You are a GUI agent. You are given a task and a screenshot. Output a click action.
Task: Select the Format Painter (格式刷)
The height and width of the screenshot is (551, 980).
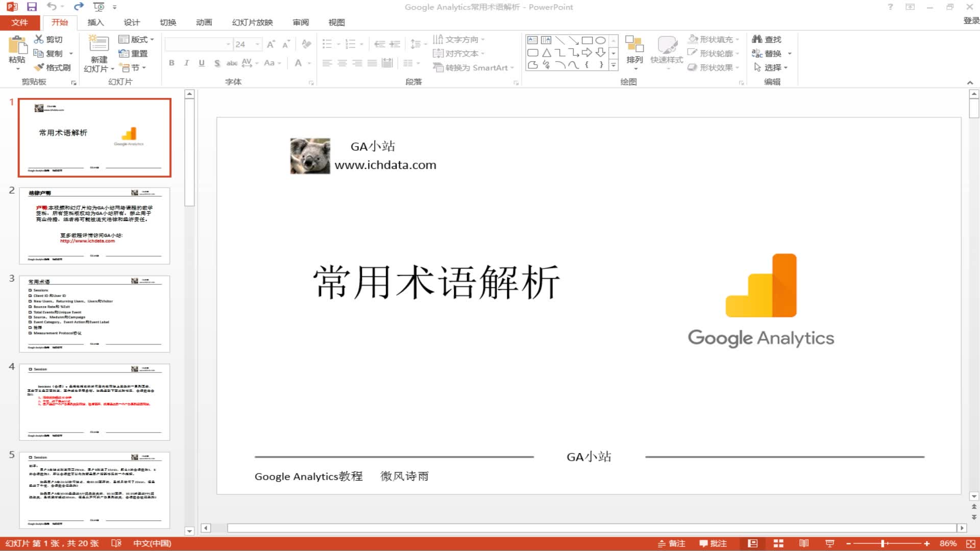pyautogui.click(x=52, y=67)
